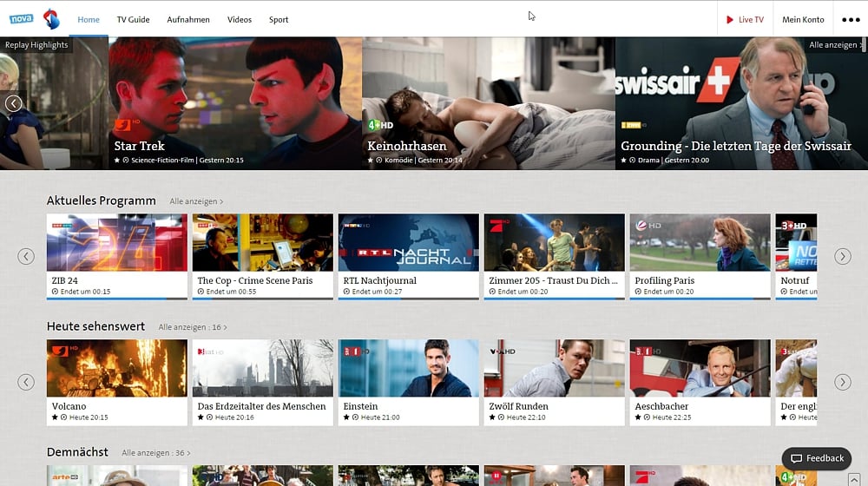Image resolution: width=868 pixels, height=486 pixels.
Task: Open Zwölf Runden thumbnail
Action: pos(554,368)
